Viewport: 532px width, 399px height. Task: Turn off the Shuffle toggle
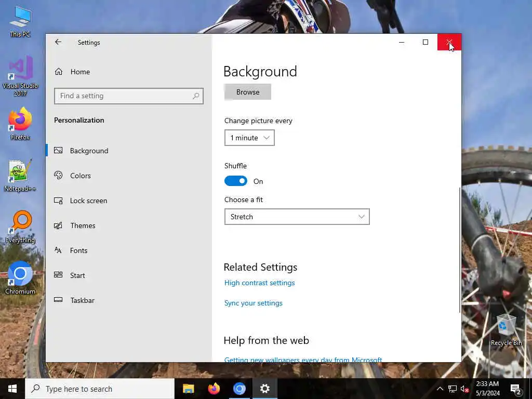pos(236,181)
